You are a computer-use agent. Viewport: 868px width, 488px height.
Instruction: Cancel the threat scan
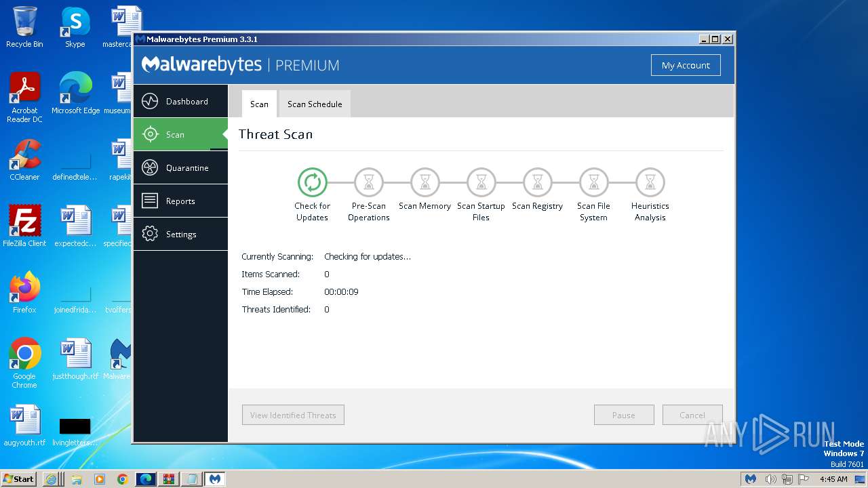[692, 415]
